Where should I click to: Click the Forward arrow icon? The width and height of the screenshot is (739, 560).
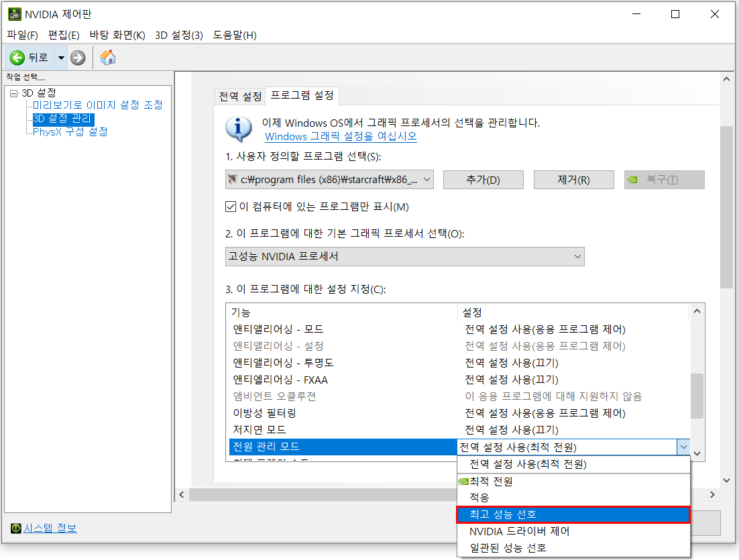(78, 58)
